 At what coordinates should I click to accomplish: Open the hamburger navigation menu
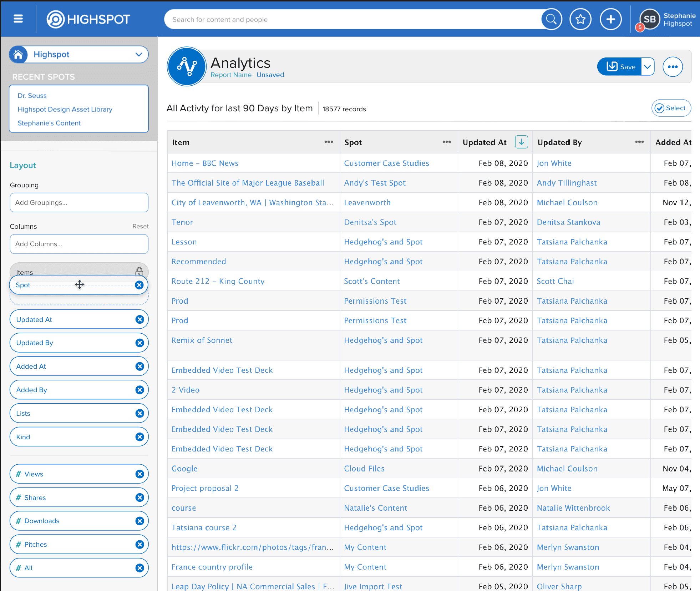pos(18,19)
